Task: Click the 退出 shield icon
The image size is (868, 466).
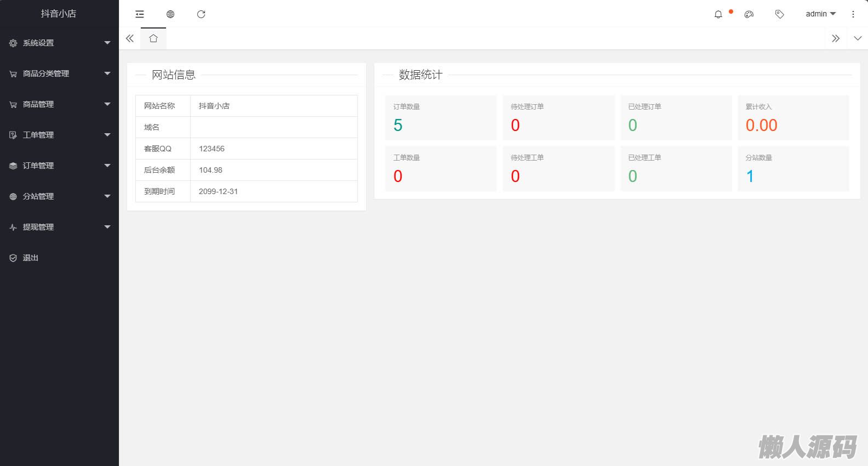Action: 13,258
